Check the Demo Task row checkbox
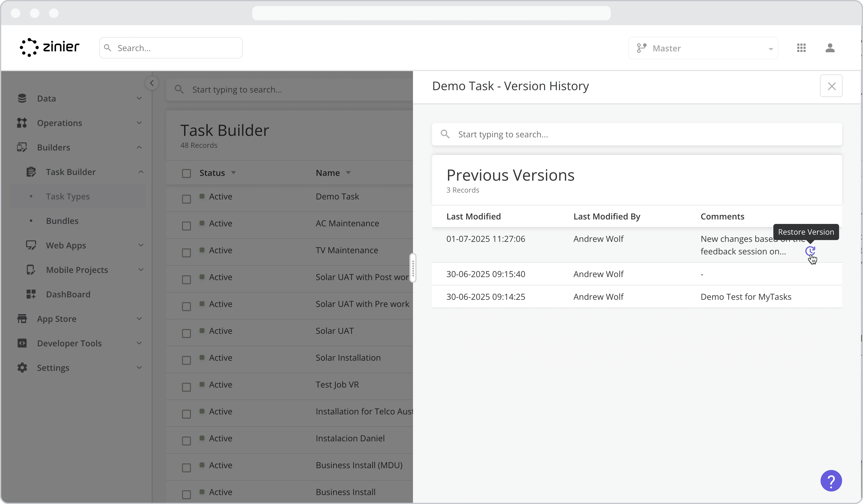The height and width of the screenshot is (504, 863). point(186,199)
